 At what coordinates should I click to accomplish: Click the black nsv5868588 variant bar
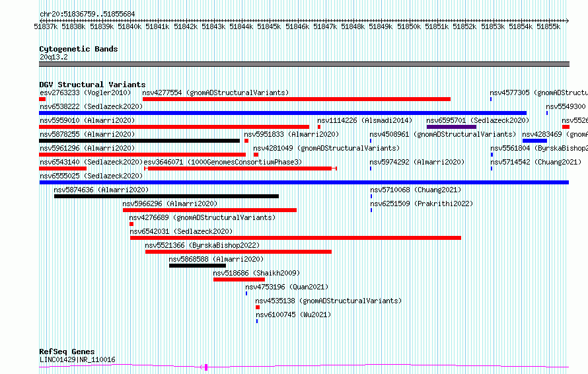(x=198, y=266)
